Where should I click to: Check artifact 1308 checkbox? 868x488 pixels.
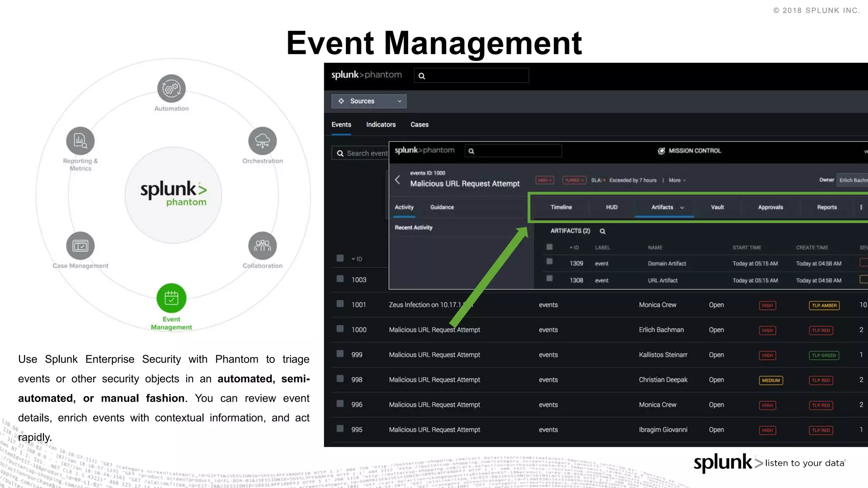(549, 279)
